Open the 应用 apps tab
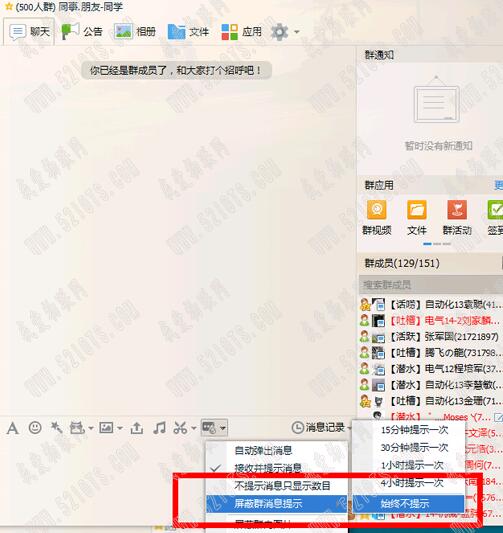The image size is (503, 533). (241, 32)
